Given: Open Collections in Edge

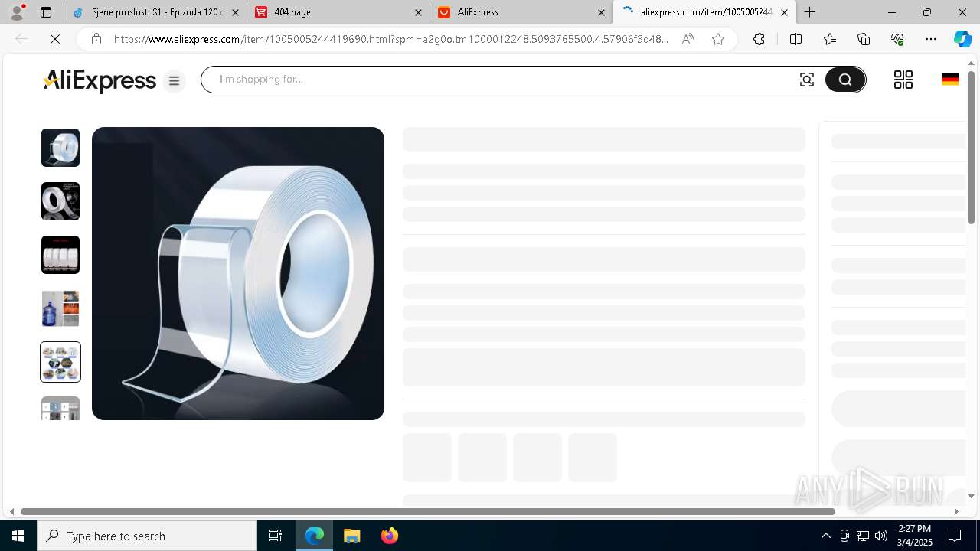Looking at the screenshot, I should tap(864, 39).
